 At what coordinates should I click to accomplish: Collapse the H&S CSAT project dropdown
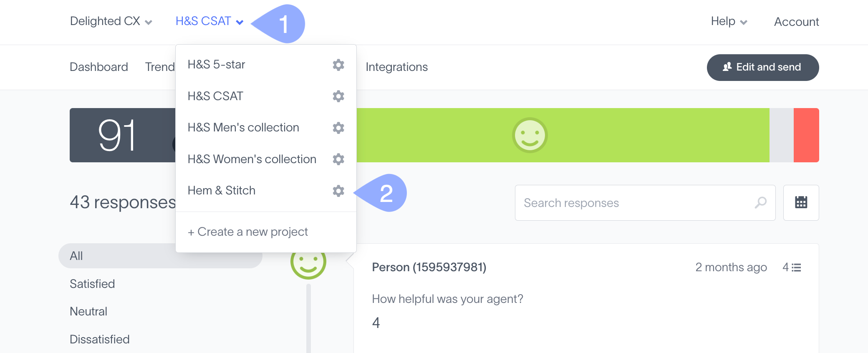[209, 21]
